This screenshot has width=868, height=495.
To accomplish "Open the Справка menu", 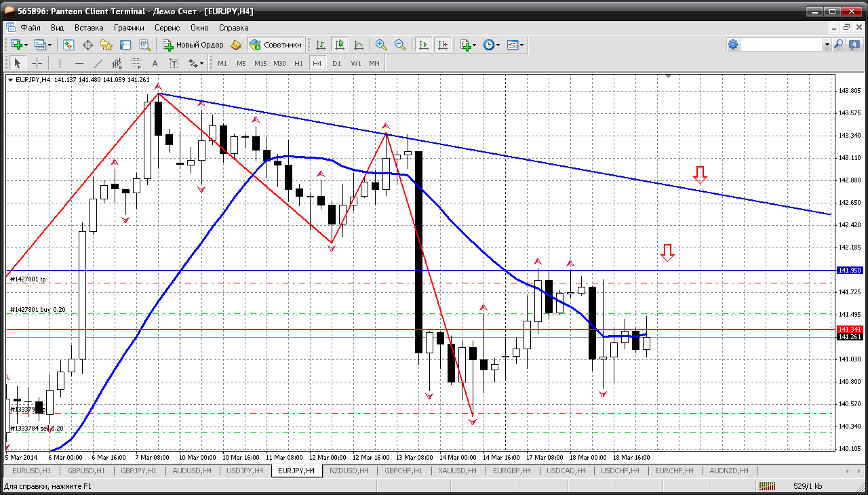I will point(234,28).
